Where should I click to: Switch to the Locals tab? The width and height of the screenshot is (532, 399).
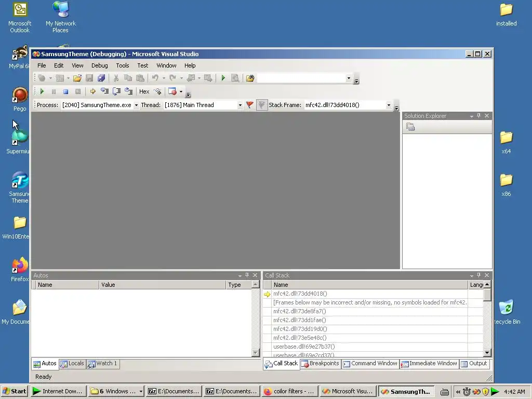point(72,364)
